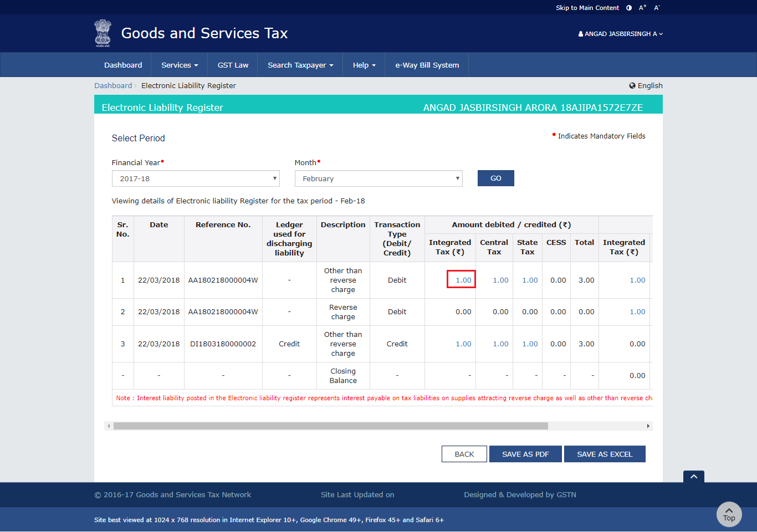Click the BACK button
Image resolution: width=757 pixels, height=532 pixels.
click(x=464, y=454)
